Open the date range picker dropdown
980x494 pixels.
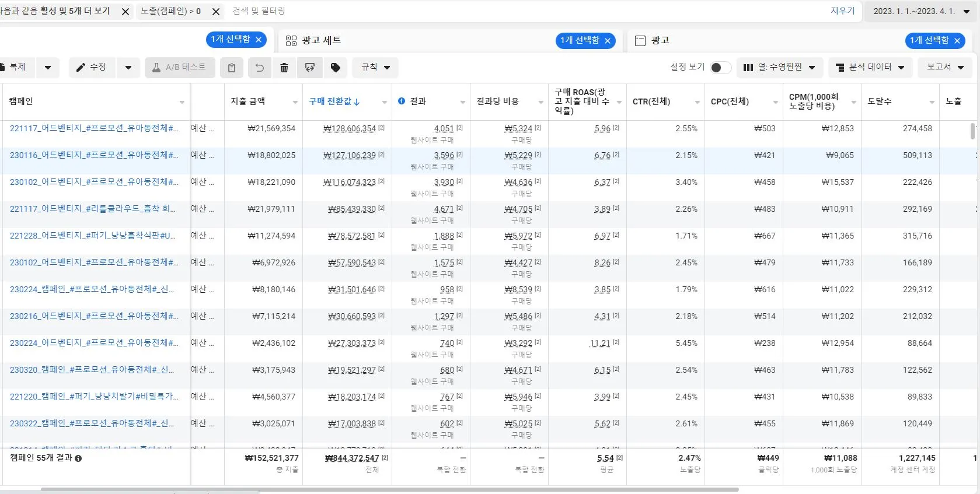pyautogui.click(x=920, y=11)
